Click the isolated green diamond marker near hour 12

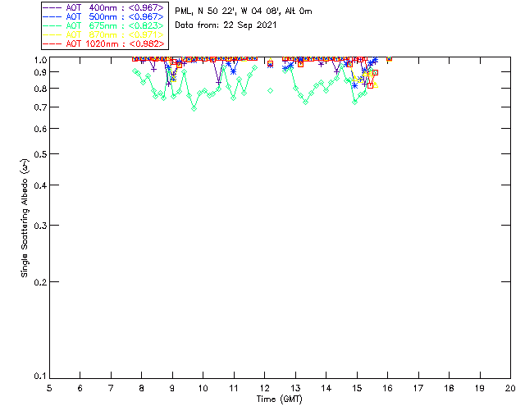pyautogui.click(x=270, y=91)
